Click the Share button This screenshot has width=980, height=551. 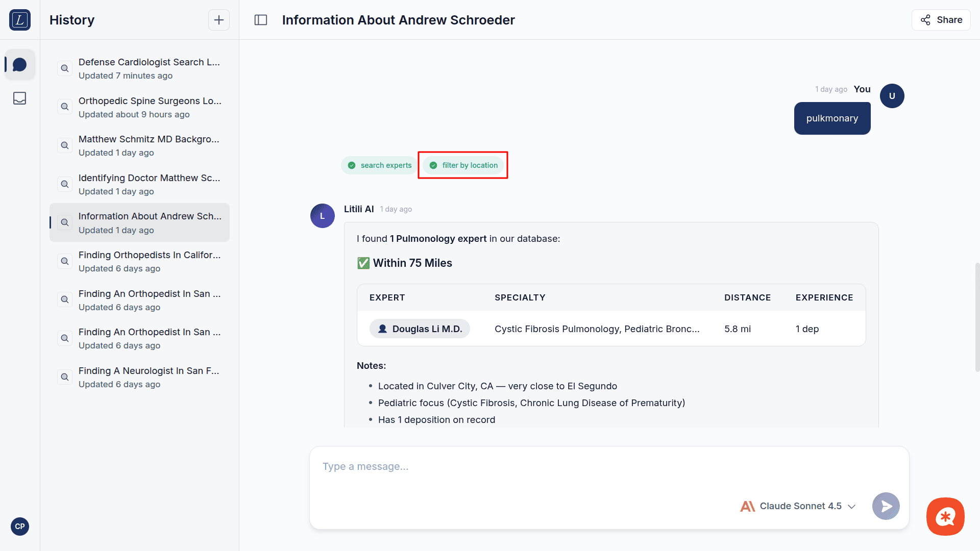point(941,20)
